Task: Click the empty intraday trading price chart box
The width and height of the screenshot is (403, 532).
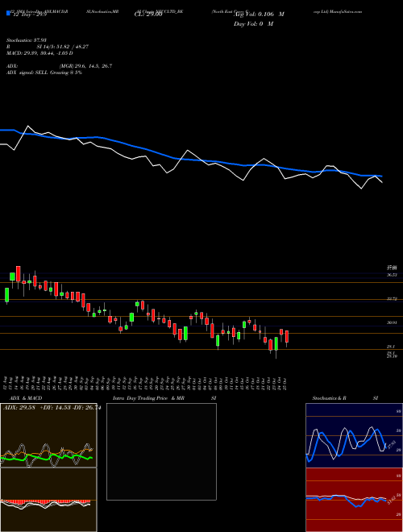Action: pos(161,451)
